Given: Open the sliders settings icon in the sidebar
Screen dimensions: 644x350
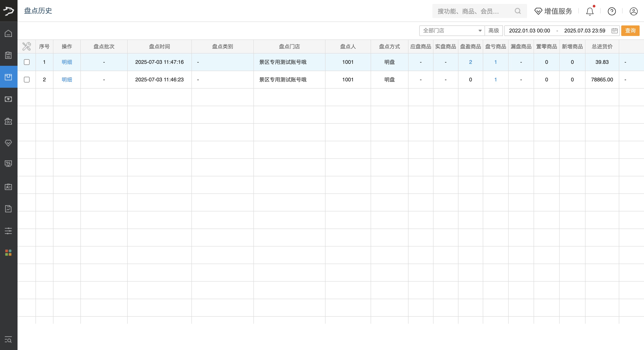Looking at the screenshot, I should click(9, 231).
